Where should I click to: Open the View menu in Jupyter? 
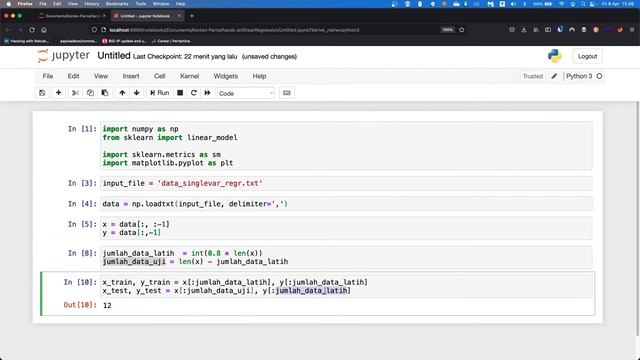[x=101, y=76]
